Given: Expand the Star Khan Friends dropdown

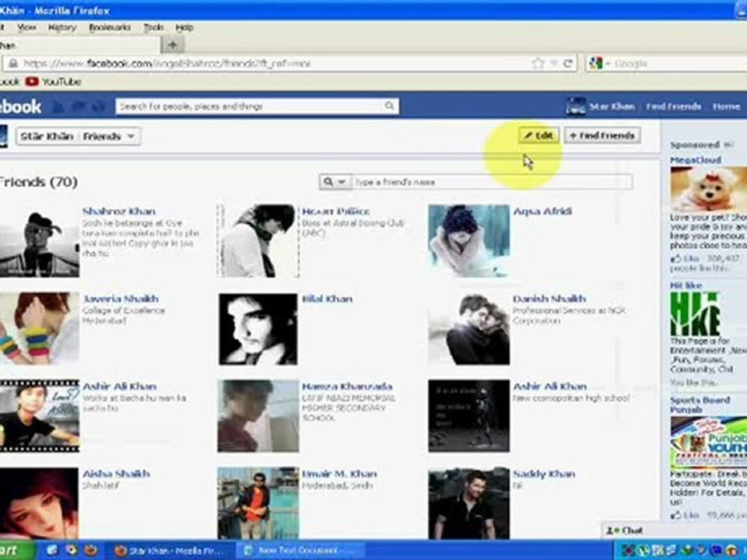Looking at the screenshot, I should [79, 136].
